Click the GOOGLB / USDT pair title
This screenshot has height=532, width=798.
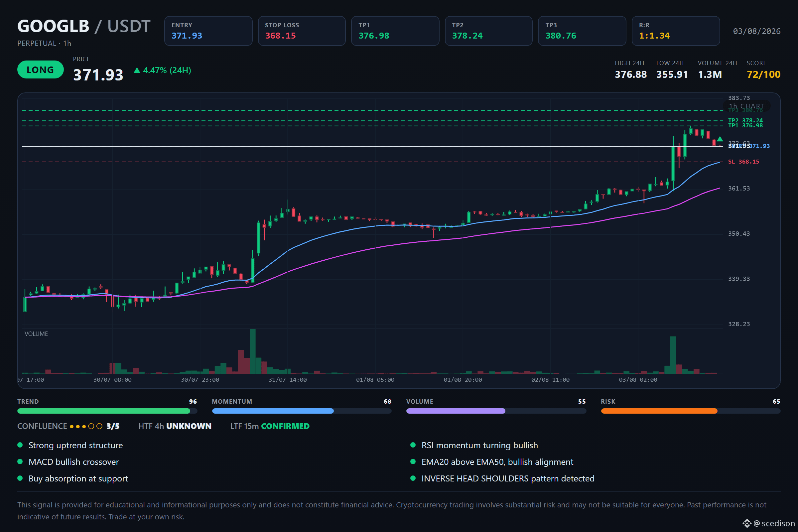click(x=84, y=26)
